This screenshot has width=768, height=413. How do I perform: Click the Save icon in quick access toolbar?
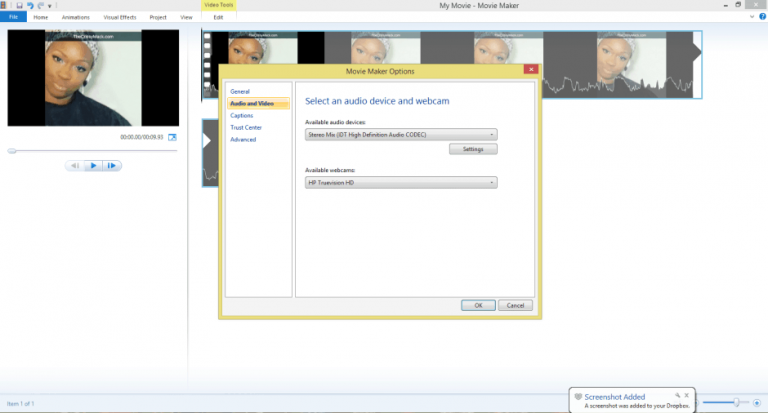point(20,5)
